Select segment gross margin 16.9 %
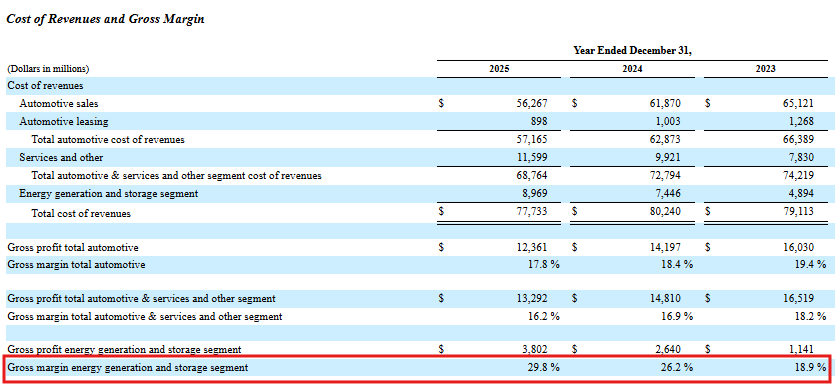This screenshot has width=836, height=392. coord(677,316)
